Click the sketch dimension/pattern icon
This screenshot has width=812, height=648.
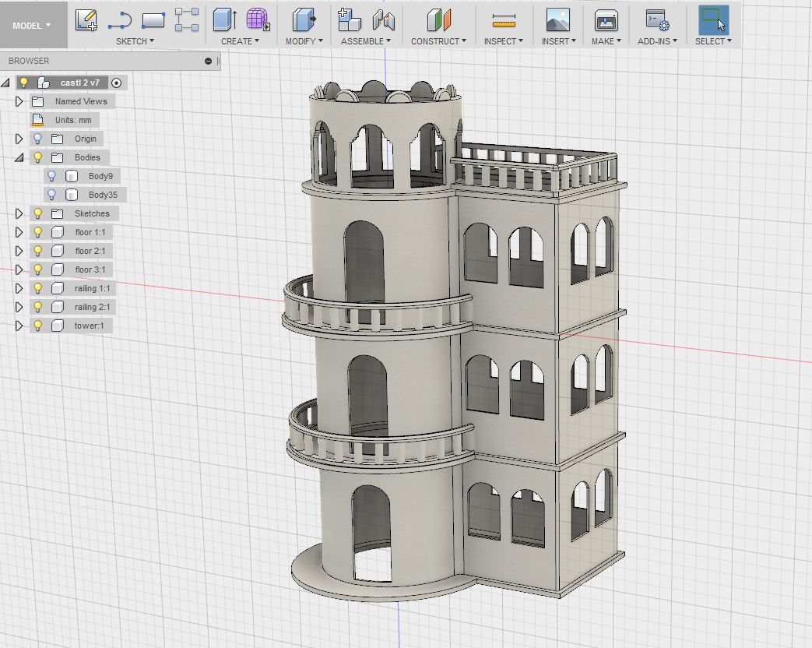click(x=186, y=19)
